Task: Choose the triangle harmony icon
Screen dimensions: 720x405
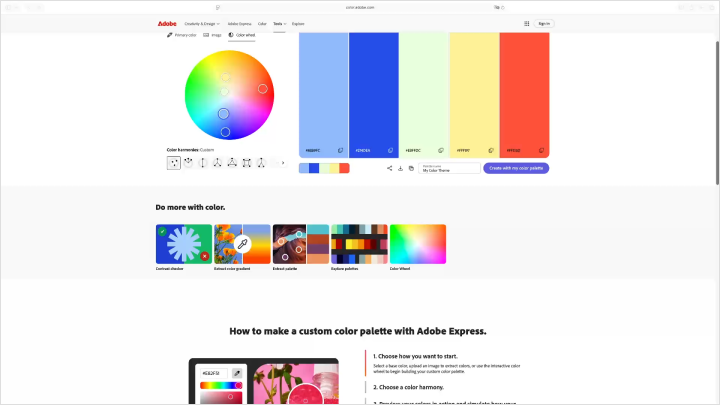Action: 232,163
